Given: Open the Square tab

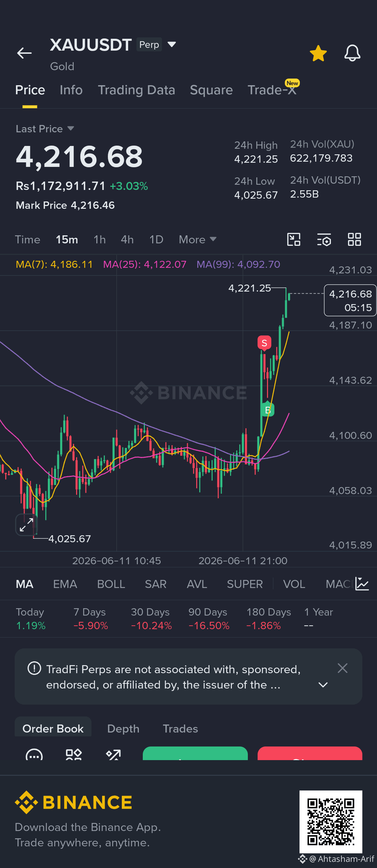Looking at the screenshot, I should (211, 90).
